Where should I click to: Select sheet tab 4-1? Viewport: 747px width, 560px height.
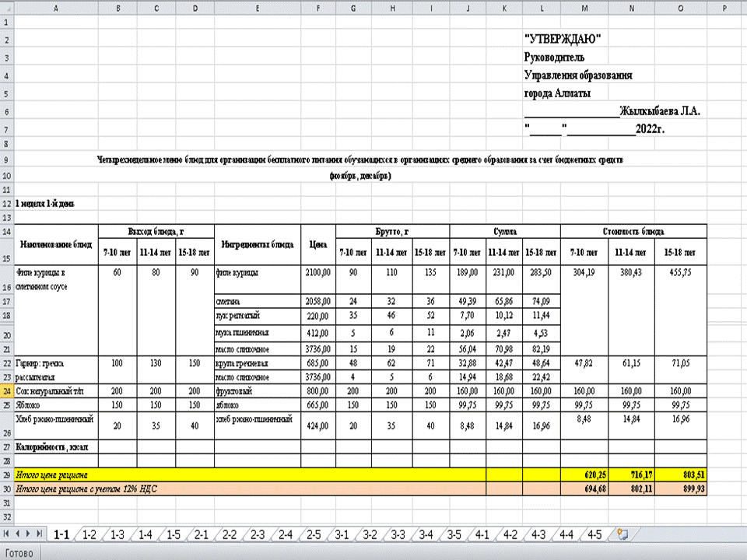point(482,534)
